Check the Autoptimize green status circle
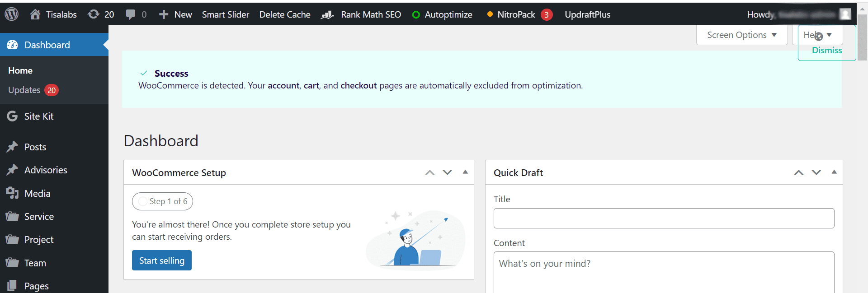The width and height of the screenshot is (868, 293). pos(416,15)
